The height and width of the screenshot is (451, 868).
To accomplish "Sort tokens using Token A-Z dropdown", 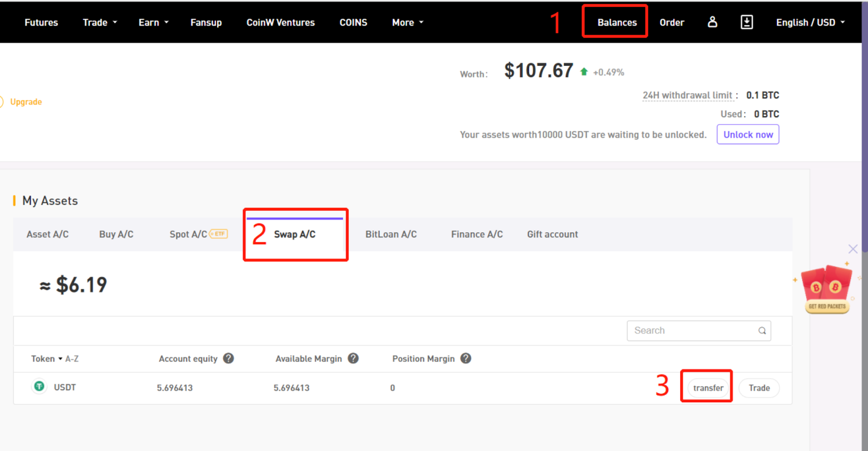I will pos(55,359).
